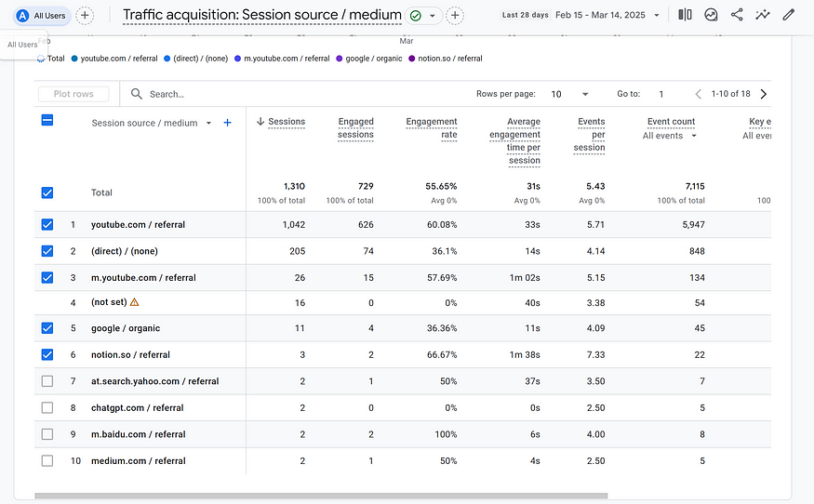Click the google / organic legend color dot
Image resolution: width=814 pixels, height=504 pixels.
[x=340, y=59]
